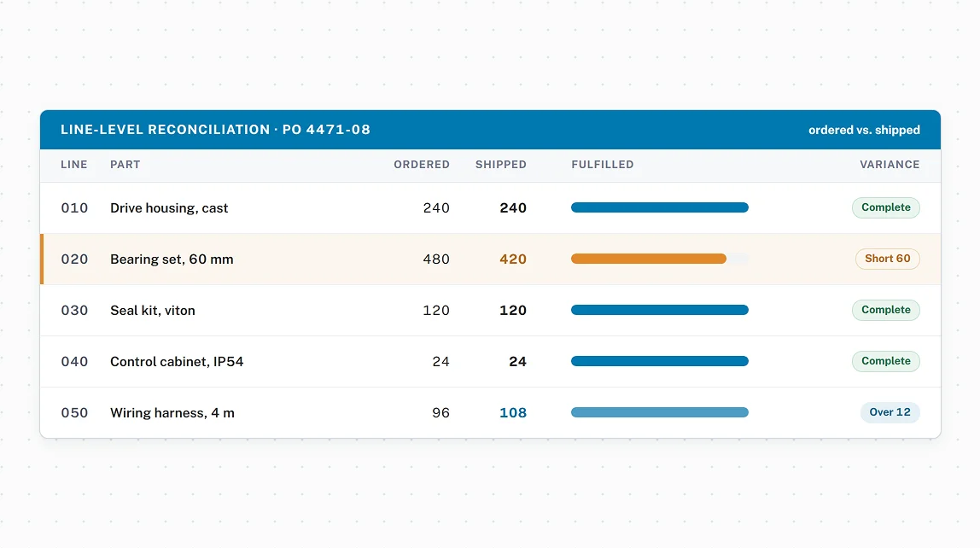The image size is (980, 548).
Task: Select the VARIANCE column header
Action: (x=890, y=165)
